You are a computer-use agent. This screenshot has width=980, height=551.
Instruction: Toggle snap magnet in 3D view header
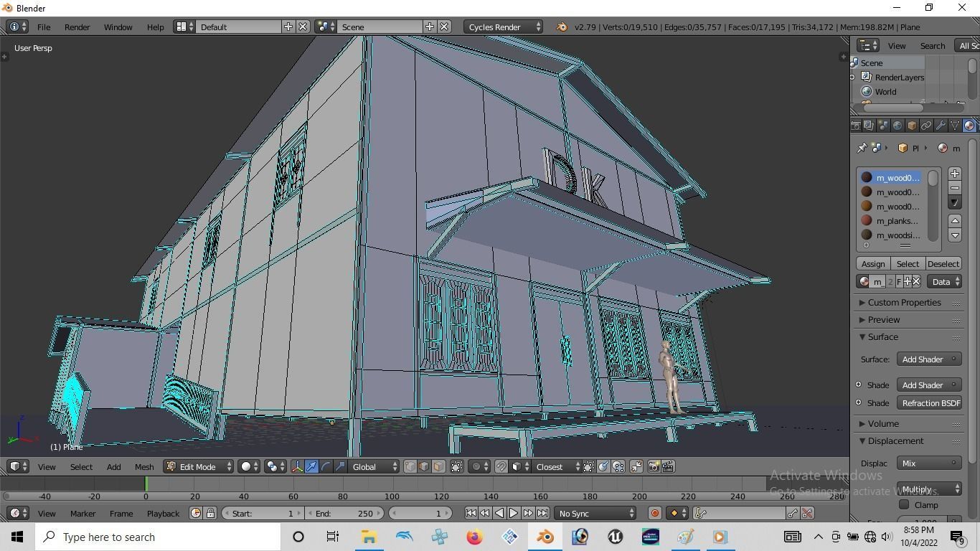(501, 467)
